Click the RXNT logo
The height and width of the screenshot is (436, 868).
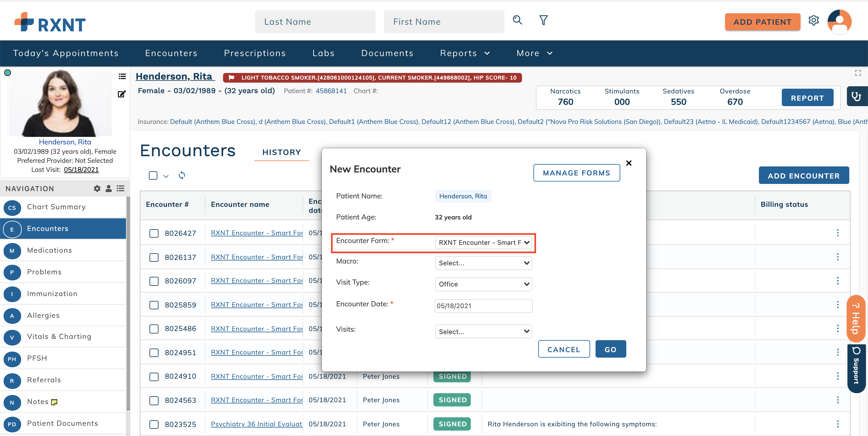[x=50, y=23]
